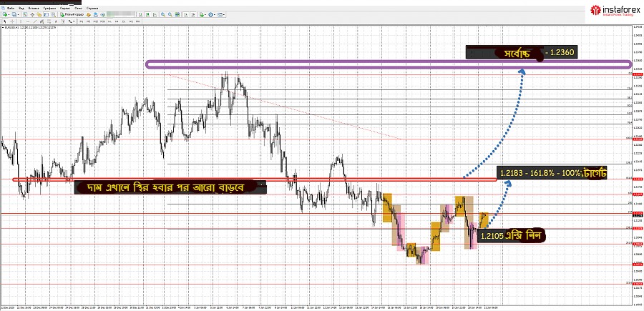Expand the Periods clock dropdown
This screenshot has width=644, height=311.
tap(215, 15)
